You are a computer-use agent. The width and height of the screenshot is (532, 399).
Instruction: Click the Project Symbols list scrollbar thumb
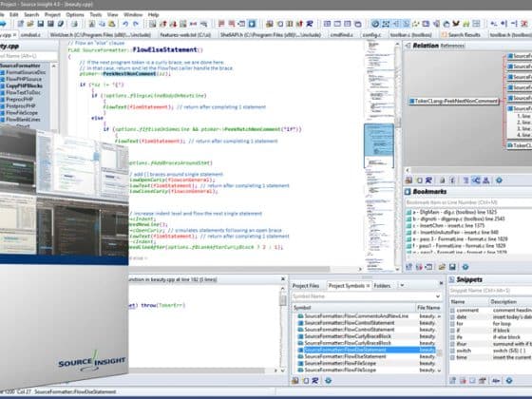click(x=439, y=353)
